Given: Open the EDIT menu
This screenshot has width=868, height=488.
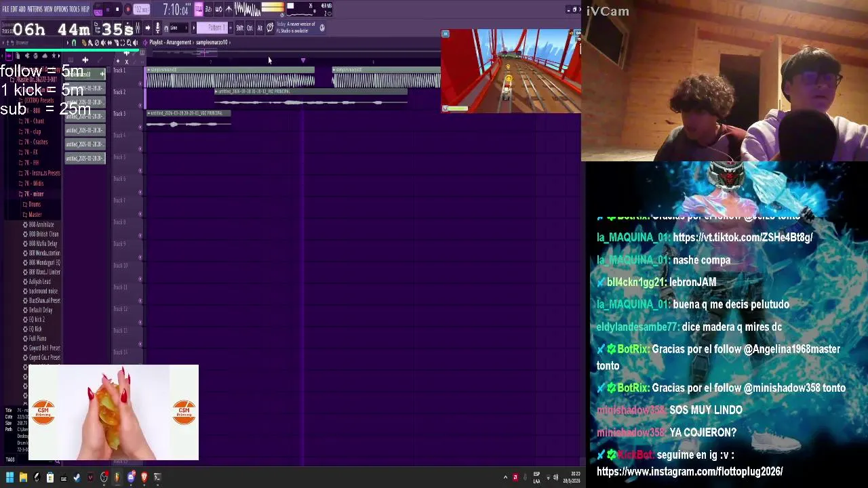Looking at the screenshot, I should point(14,9).
